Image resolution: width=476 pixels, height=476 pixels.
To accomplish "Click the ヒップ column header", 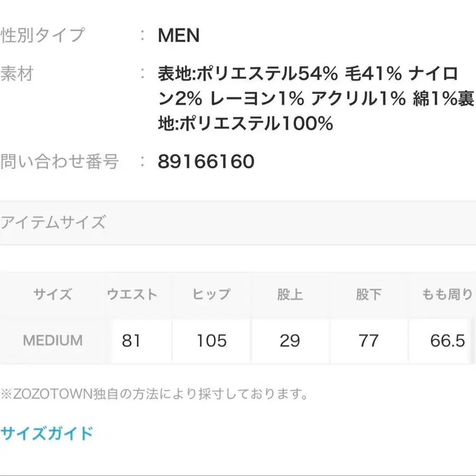I will point(210,294).
